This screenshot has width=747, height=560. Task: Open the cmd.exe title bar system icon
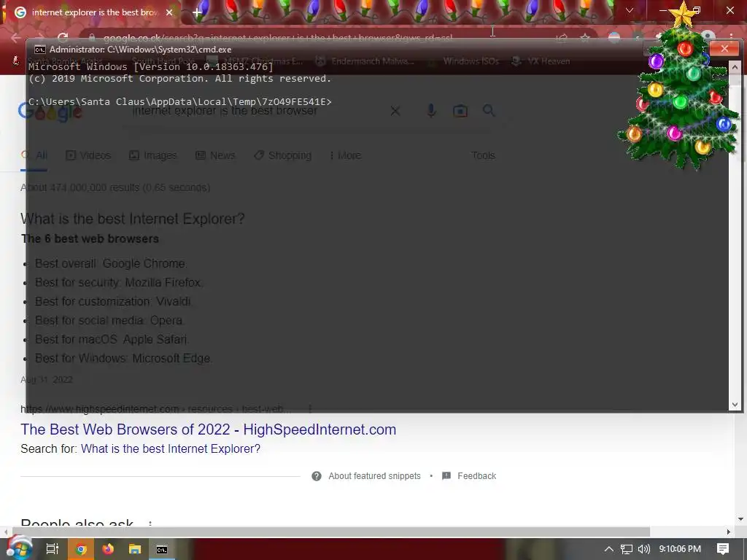(x=40, y=50)
